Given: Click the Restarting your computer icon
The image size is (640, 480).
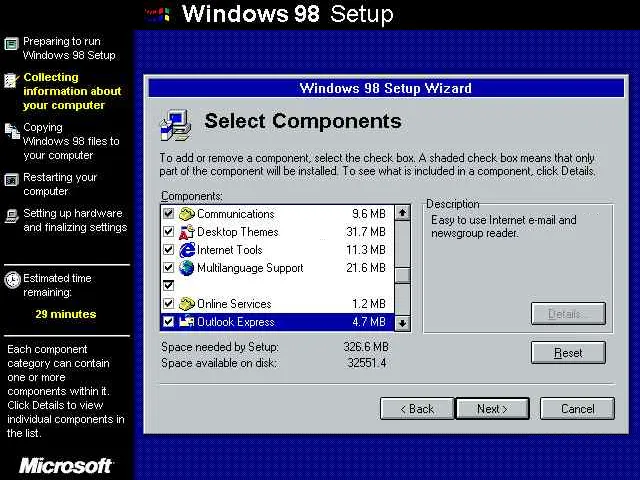Looking at the screenshot, I should coord(11,180).
